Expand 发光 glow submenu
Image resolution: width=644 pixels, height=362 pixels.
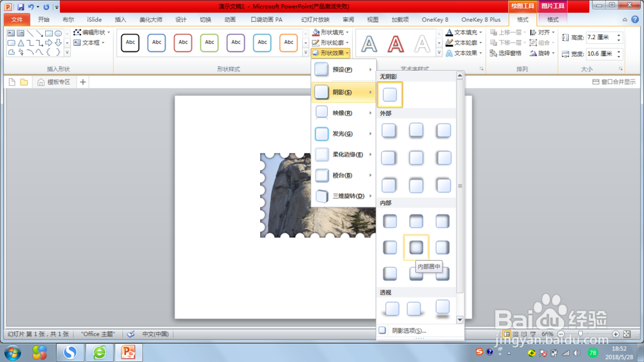[x=343, y=133]
